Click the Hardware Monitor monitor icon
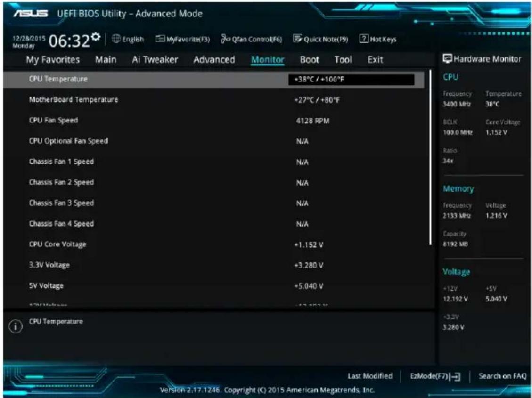The width and height of the screenshot is (532, 398). 448,59
